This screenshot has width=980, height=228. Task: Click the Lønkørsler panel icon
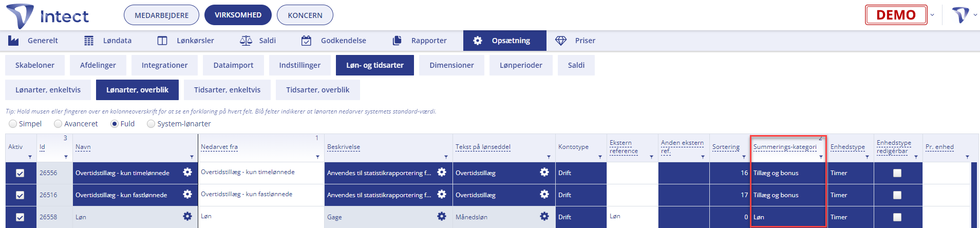[x=162, y=41]
